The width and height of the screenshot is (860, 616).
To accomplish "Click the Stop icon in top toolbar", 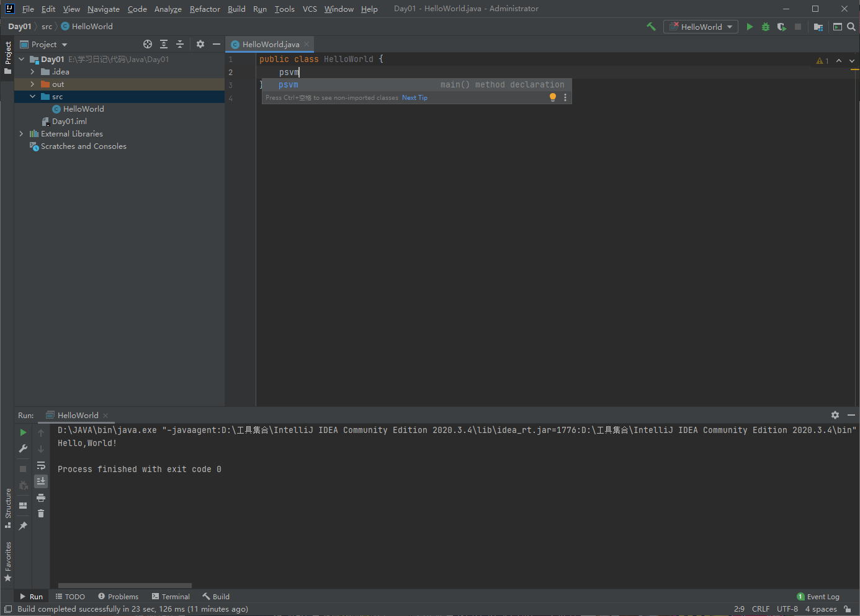I will click(x=798, y=27).
